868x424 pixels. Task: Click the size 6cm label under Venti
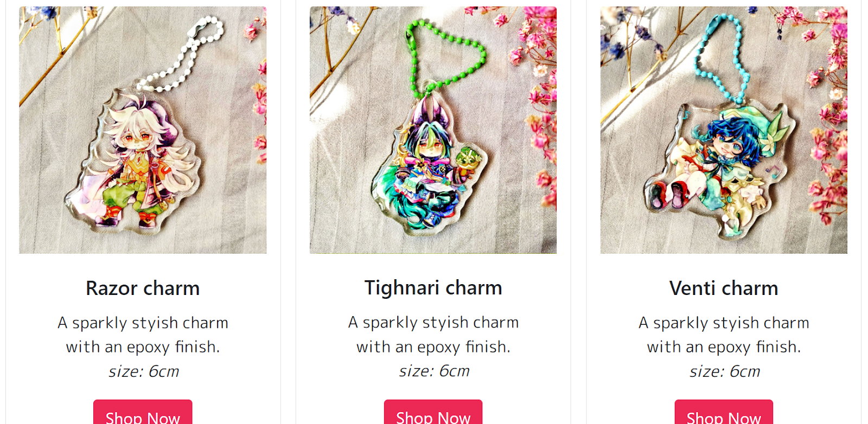pyautogui.click(x=725, y=371)
